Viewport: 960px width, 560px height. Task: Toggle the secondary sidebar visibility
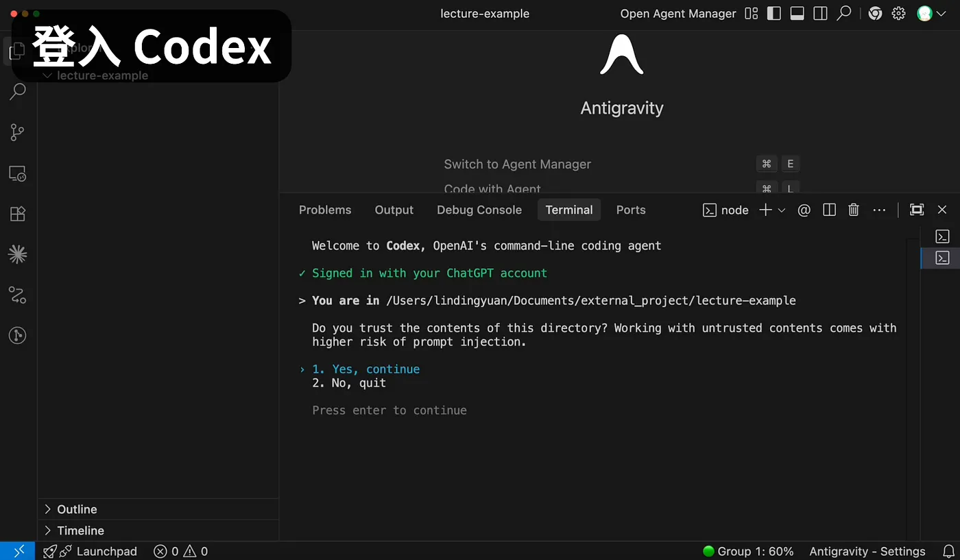[820, 14]
